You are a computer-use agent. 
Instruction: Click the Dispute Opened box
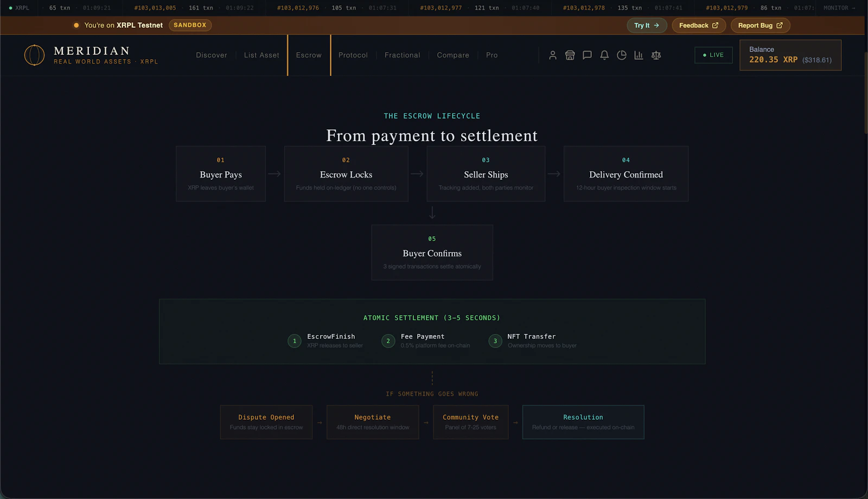[x=266, y=422]
